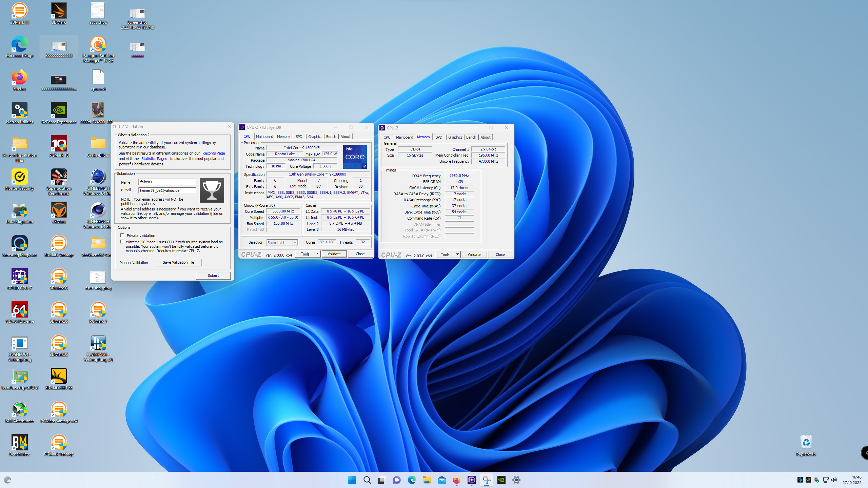868x488 pixels.
Task: Click Validate in CPU-Z kjeh09 window
Action: click(334, 254)
